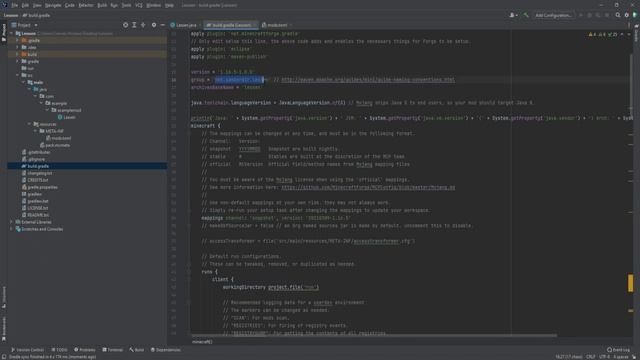Expand the .idea folder

(17, 47)
